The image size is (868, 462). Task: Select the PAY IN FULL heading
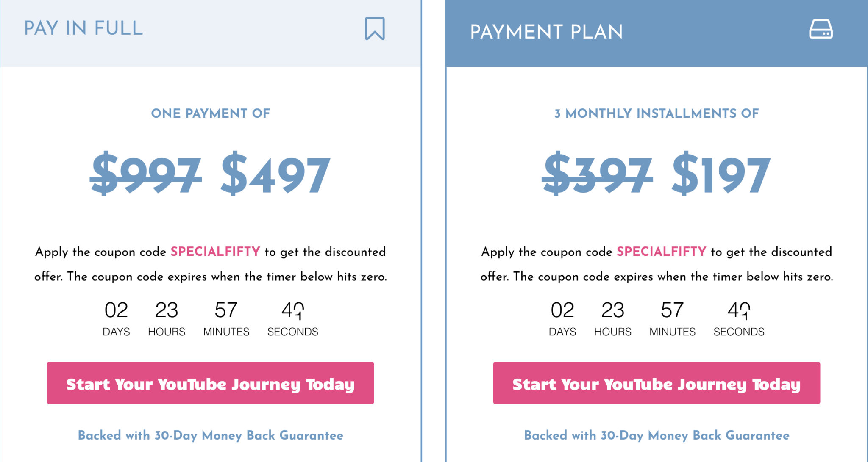coord(83,28)
